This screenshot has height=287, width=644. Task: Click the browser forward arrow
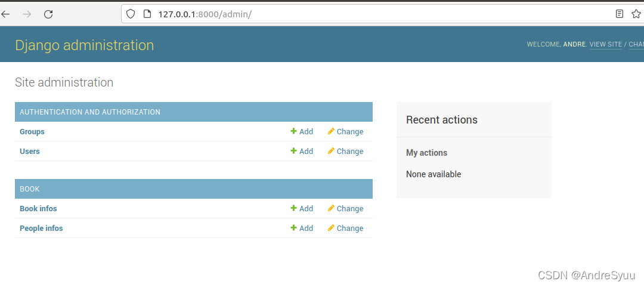[x=27, y=14]
